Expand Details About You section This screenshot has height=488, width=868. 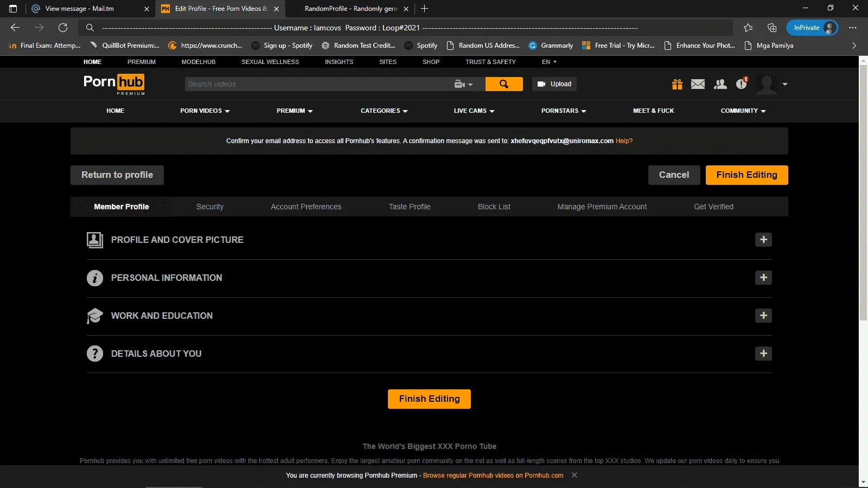(763, 354)
